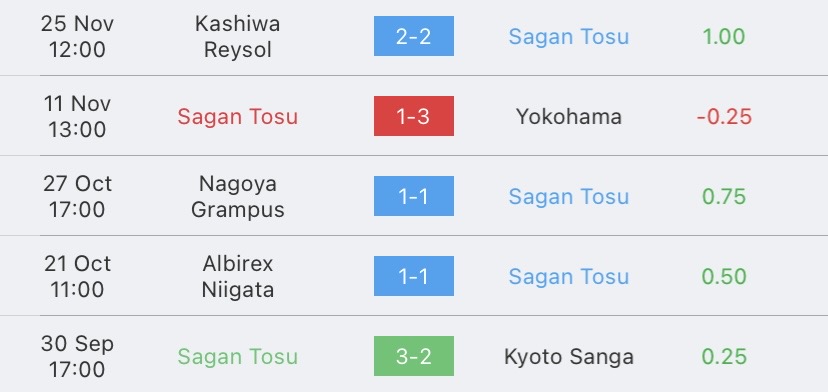Screen dimensions: 828x392
Task: Click Sagan Tosu in the 21 Oct row
Action: pyautogui.click(x=569, y=276)
